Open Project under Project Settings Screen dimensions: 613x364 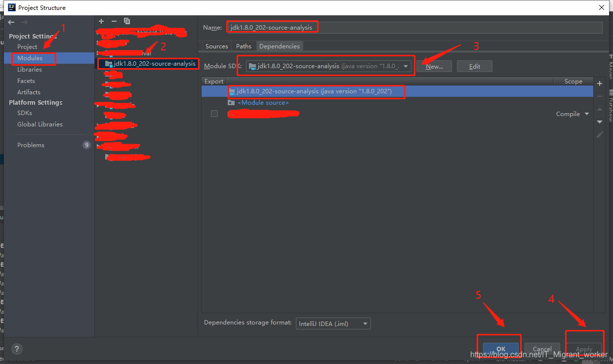click(x=27, y=47)
